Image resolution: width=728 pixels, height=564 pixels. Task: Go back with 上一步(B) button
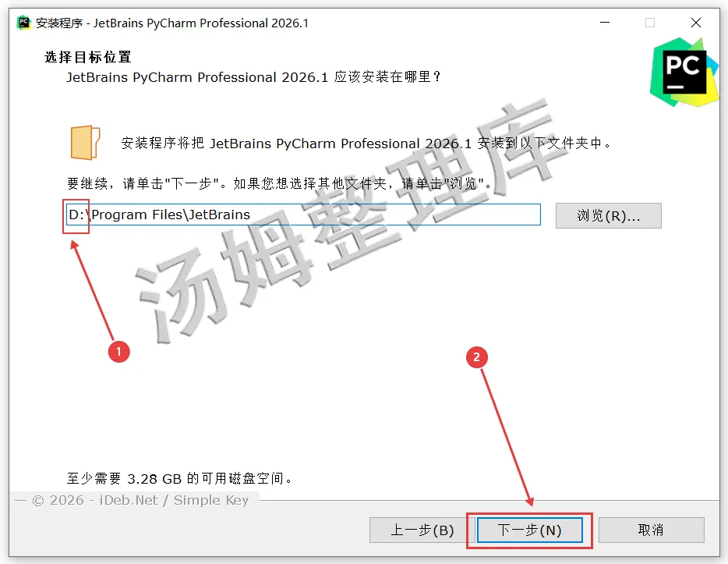pos(422,530)
